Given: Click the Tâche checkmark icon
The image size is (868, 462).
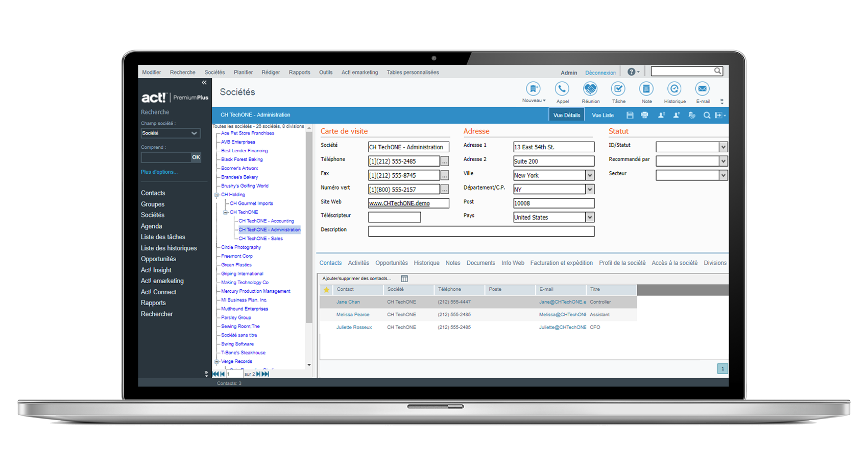Looking at the screenshot, I should click(618, 89).
